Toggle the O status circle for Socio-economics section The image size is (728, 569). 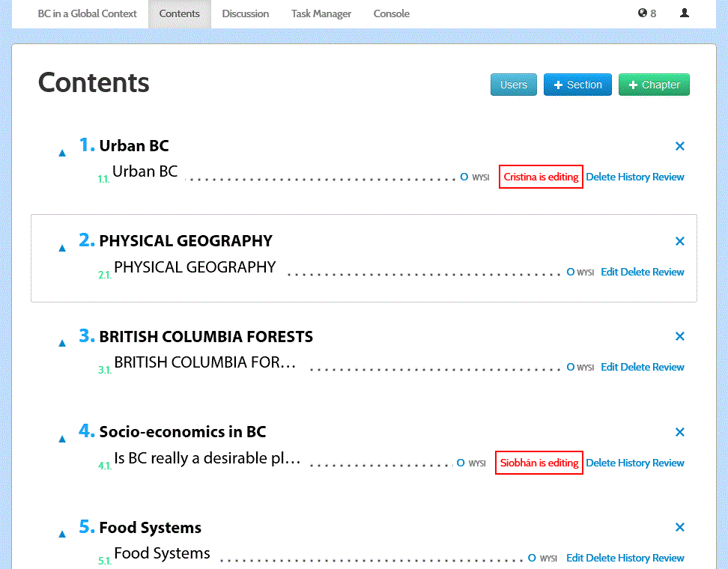point(459,463)
